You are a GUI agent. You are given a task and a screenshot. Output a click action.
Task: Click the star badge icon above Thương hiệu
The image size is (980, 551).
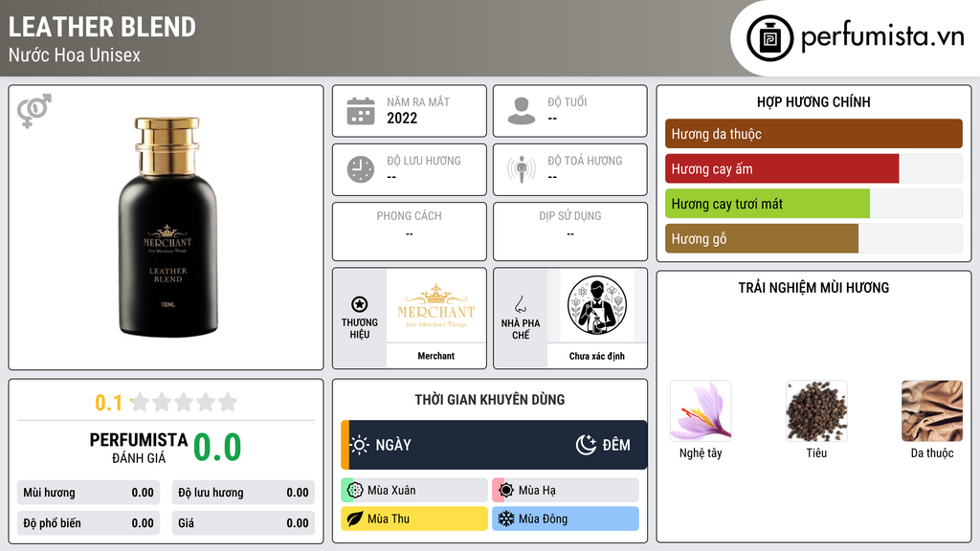click(360, 304)
